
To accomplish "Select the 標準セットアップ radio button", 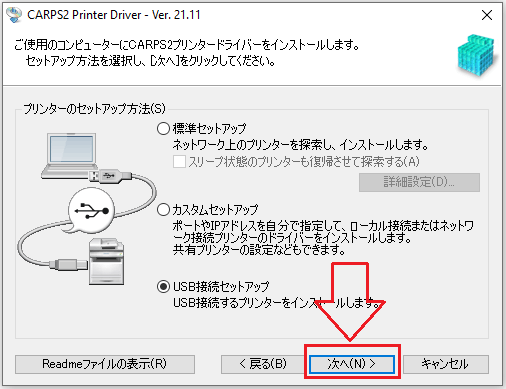I will tap(163, 129).
